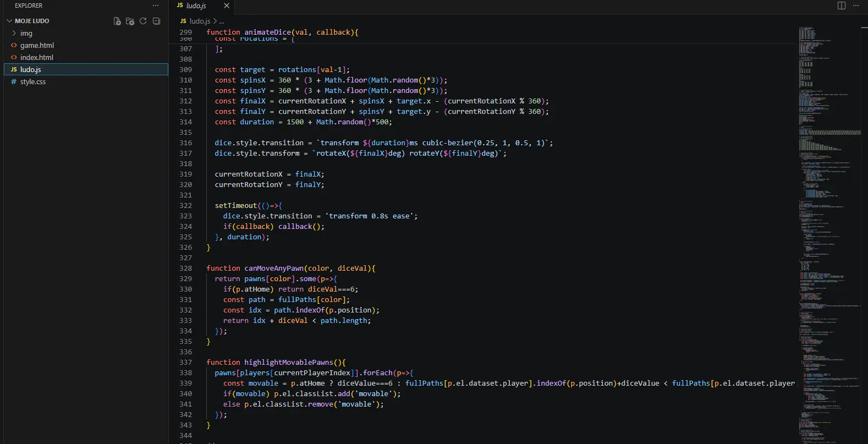Click the New Folder icon in Explorer
Screen dimensions: 868x444
pos(130,21)
